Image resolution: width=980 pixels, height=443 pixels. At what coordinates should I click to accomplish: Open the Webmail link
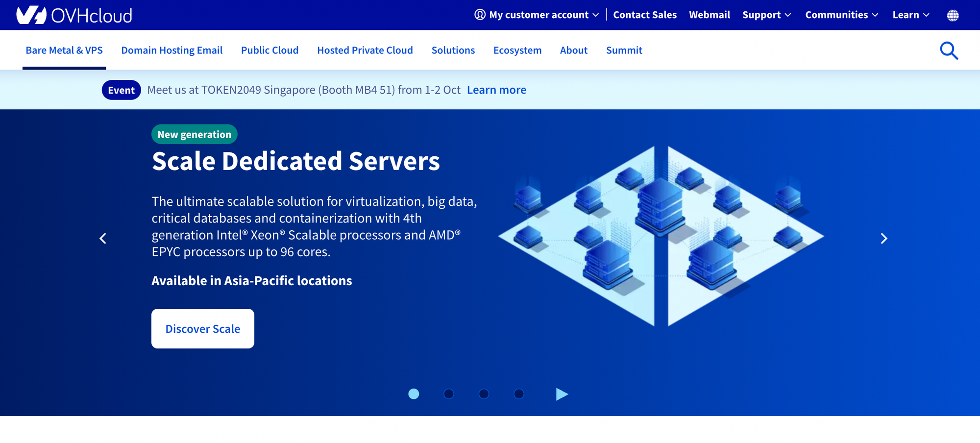pyautogui.click(x=710, y=15)
